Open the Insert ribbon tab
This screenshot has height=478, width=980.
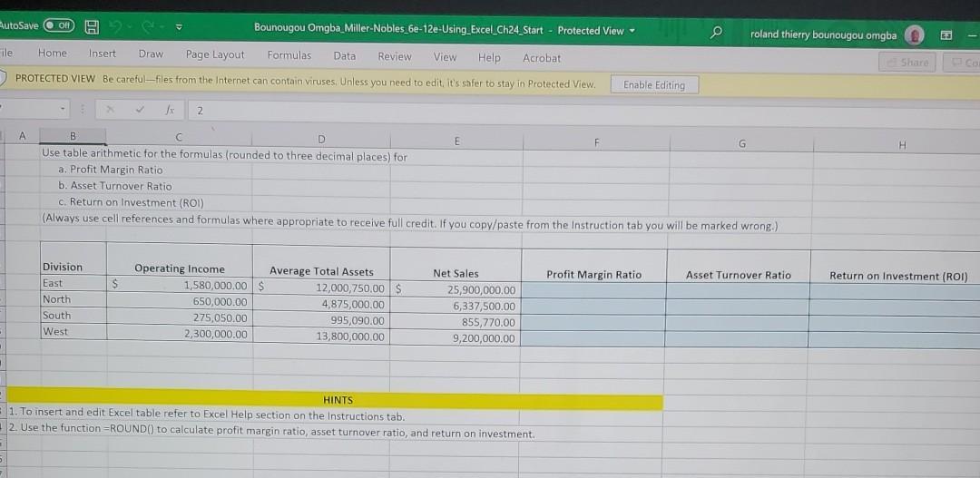tap(103, 54)
